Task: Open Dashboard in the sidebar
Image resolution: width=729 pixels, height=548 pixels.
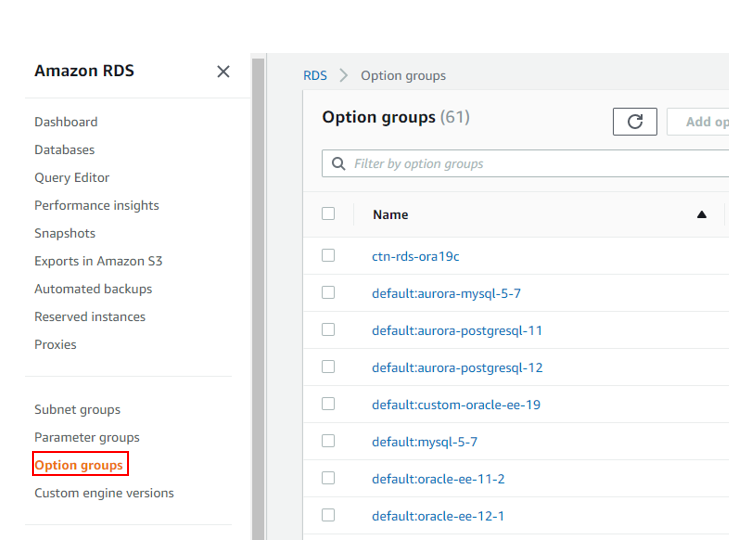Action: click(66, 122)
